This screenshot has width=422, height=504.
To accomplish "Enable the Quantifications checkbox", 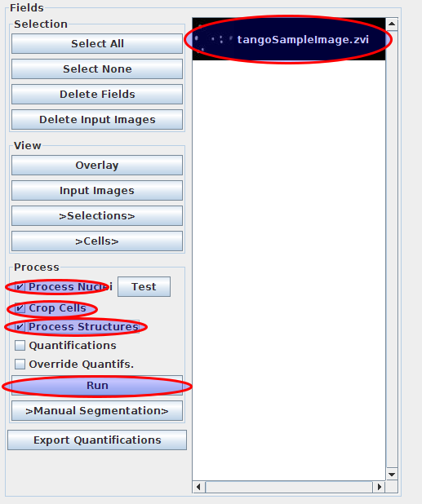I will [x=20, y=346].
